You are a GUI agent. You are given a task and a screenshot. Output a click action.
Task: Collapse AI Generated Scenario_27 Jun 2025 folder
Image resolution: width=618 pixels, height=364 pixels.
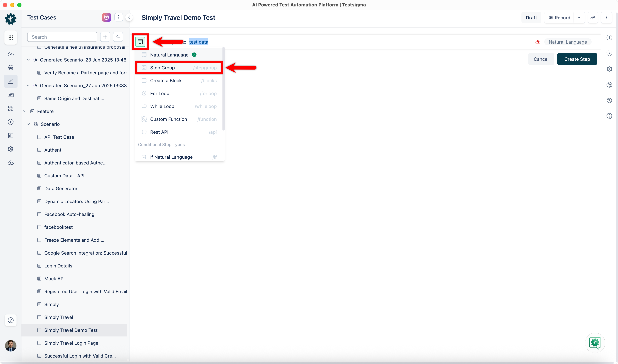click(28, 86)
